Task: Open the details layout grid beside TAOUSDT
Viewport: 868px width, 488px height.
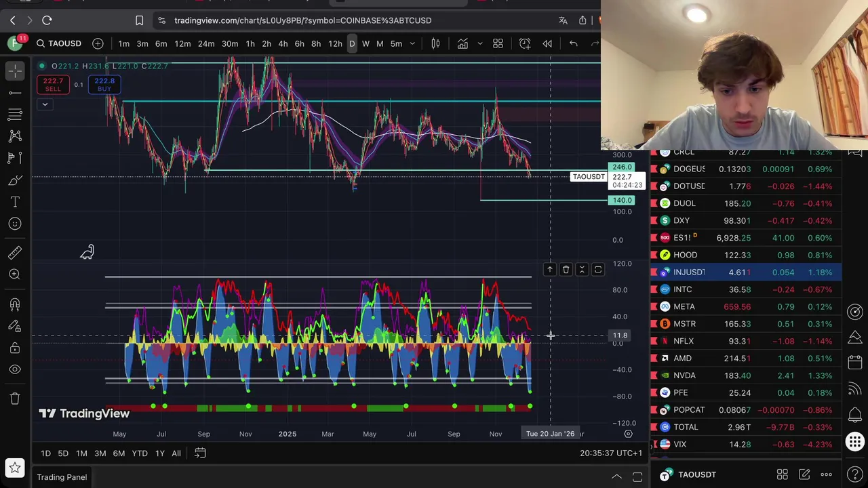Action: tap(782, 474)
